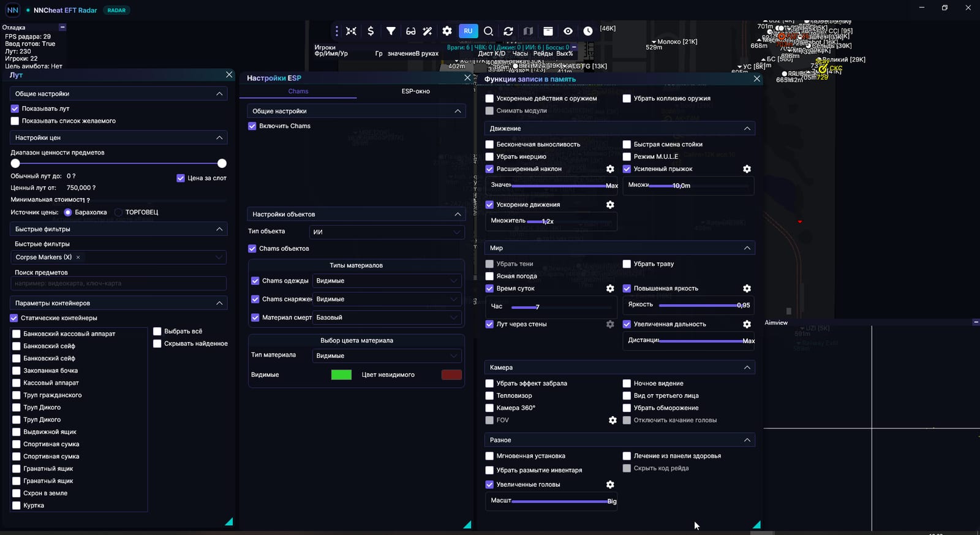Click the eye icon in the top toolbar
Viewport: 980px width, 535px height.
tap(568, 31)
